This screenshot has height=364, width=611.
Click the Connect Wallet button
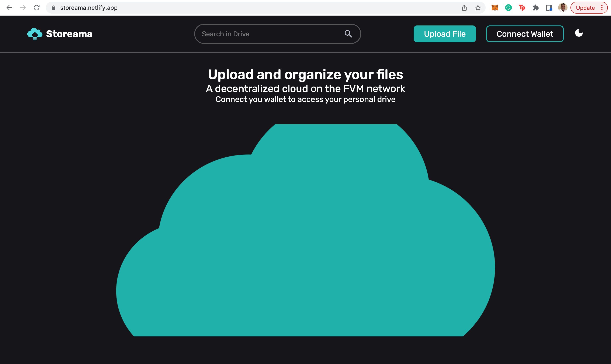tap(524, 33)
